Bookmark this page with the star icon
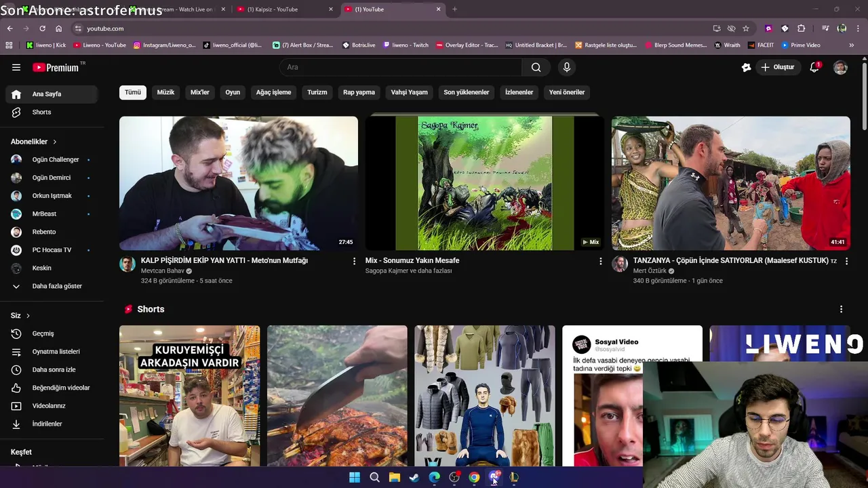 [x=746, y=28]
